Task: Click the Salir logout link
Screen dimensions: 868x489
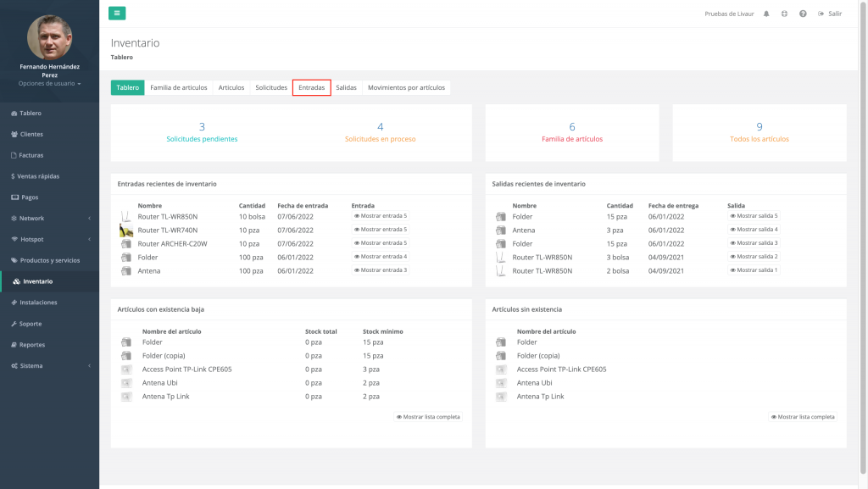Action: pyautogui.click(x=830, y=14)
